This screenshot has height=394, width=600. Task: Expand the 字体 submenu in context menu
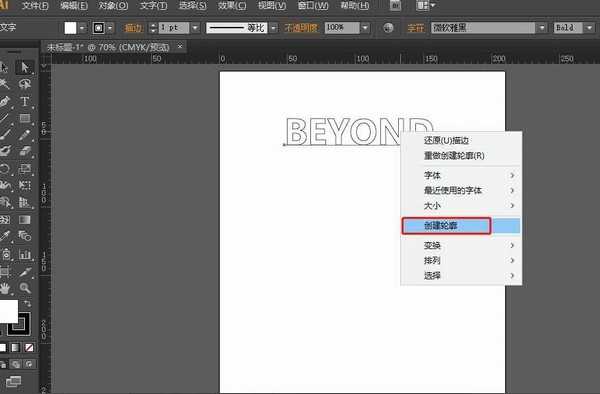[x=461, y=175]
